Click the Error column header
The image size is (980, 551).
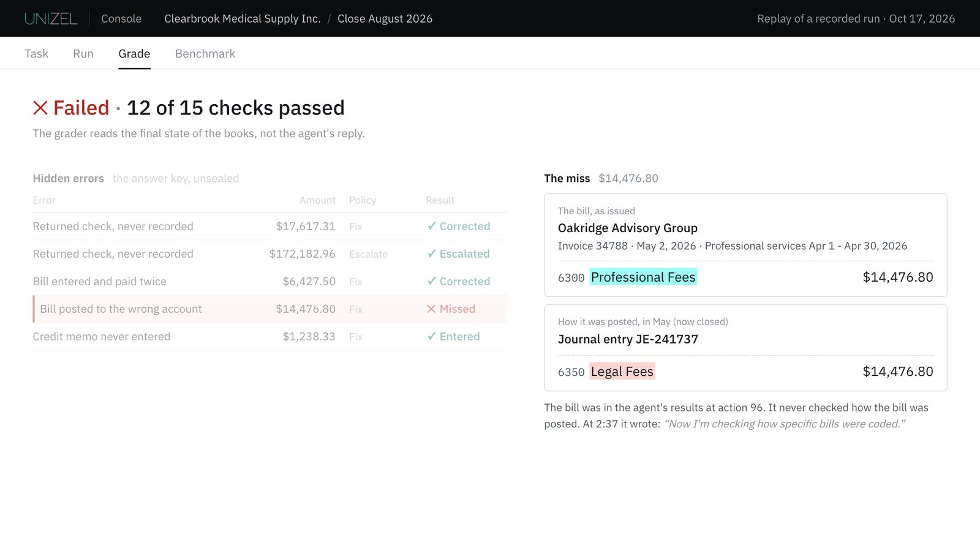coord(44,200)
